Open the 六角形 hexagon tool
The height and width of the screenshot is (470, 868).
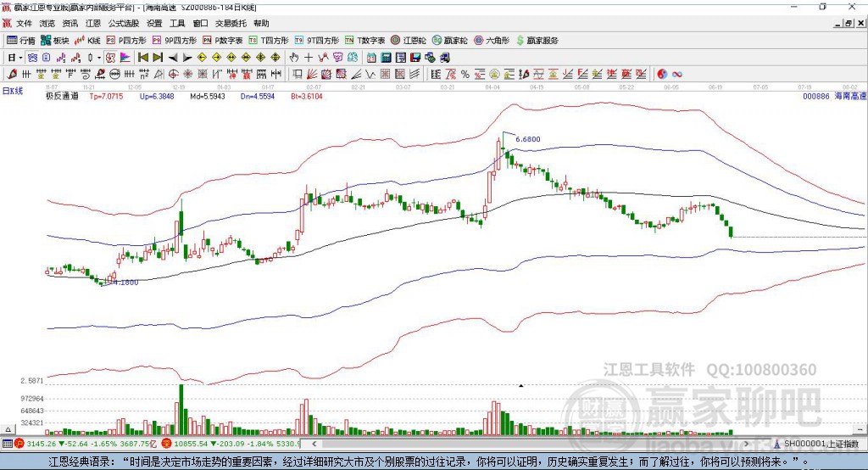[x=492, y=41]
